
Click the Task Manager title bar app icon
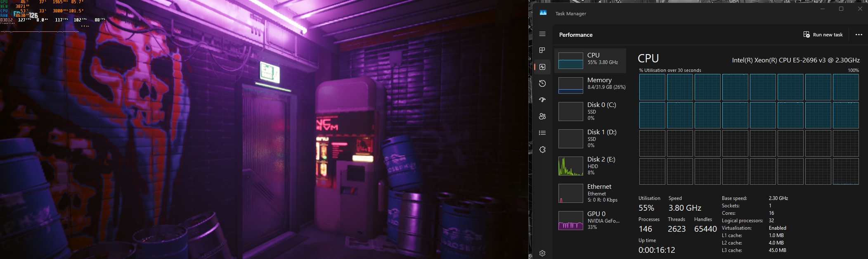[x=543, y=13]
